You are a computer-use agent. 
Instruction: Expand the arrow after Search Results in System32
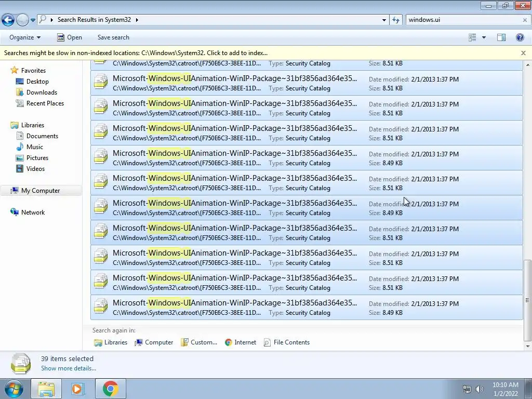click(137, 20)
